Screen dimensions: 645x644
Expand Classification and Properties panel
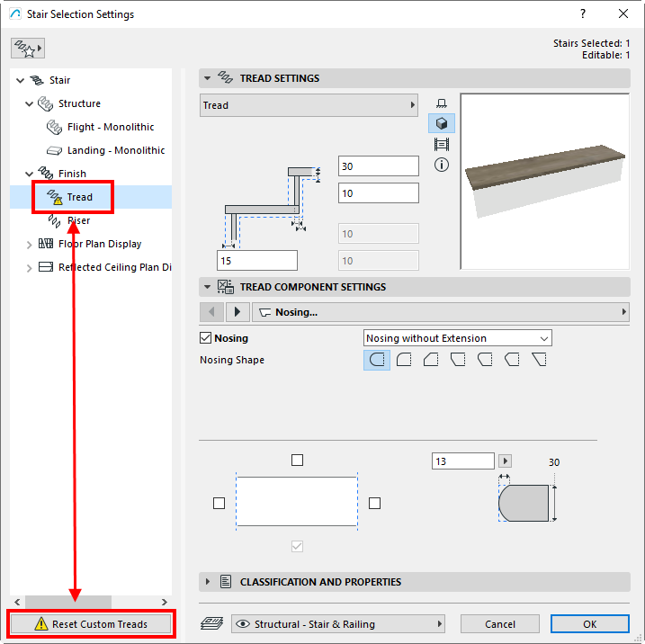pos(207,582)
